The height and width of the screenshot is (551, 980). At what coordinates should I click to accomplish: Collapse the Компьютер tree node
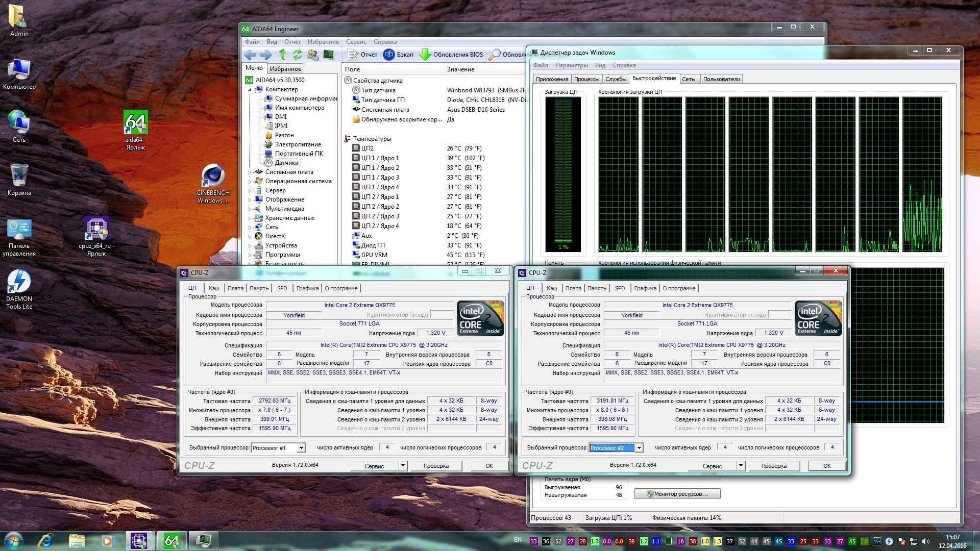[x=250, y=90]
